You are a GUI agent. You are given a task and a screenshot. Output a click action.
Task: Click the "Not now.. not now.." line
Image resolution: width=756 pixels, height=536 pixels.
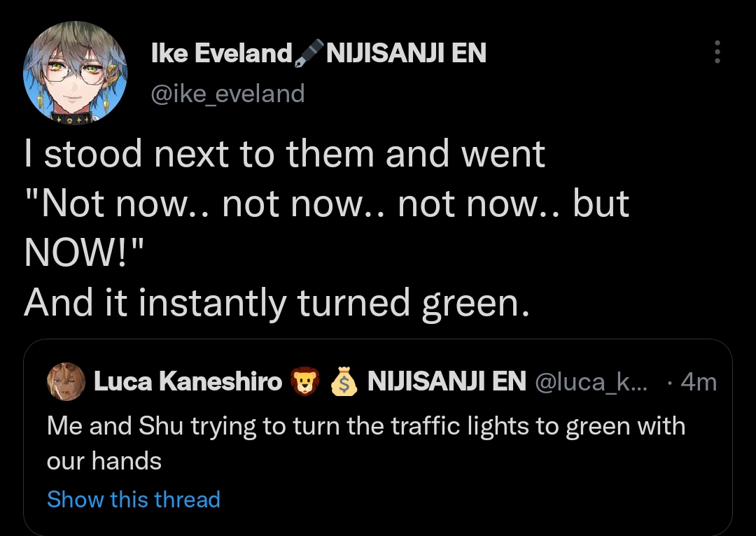[326, 204]
